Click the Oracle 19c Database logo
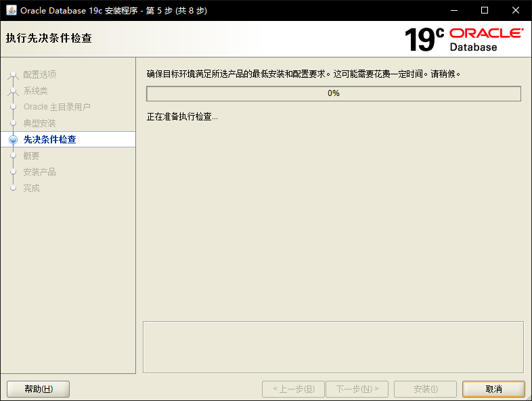 464,40
